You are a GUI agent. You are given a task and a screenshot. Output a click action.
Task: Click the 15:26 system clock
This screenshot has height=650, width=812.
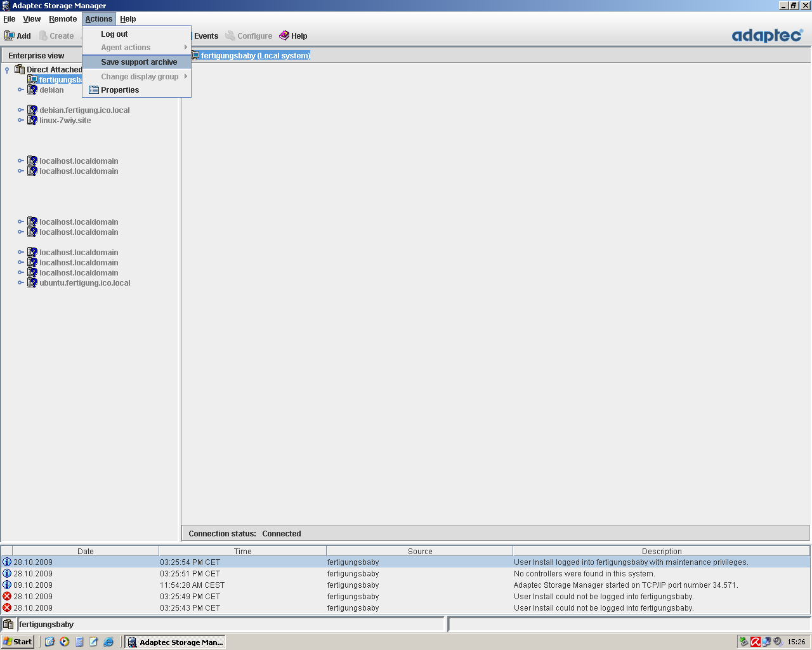pyautogui.click(x=796, y=642)
